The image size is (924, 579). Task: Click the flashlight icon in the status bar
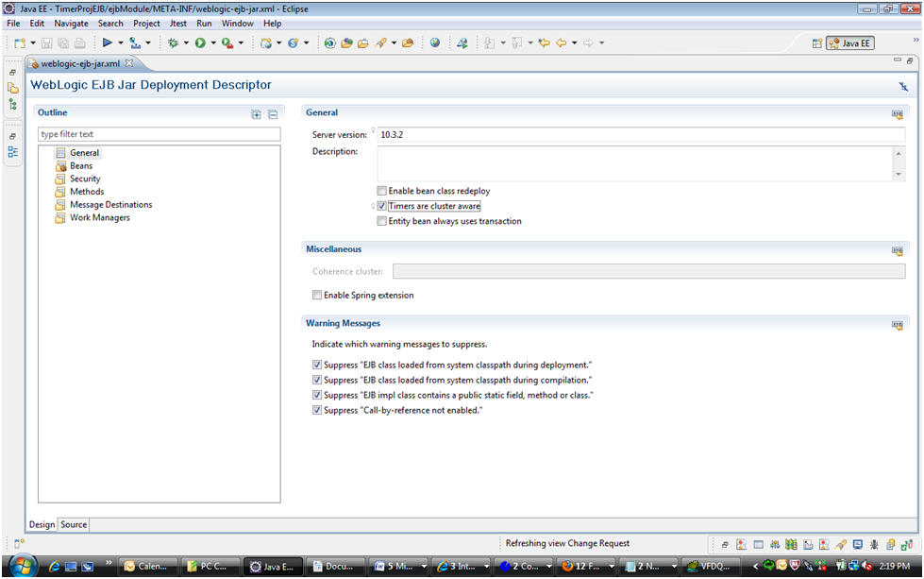coord(841,545)
